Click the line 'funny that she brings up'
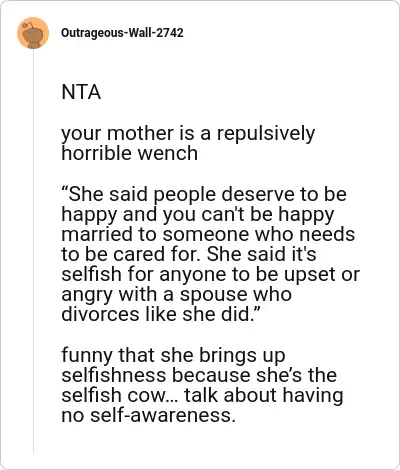This screenshot has width=400, height=470. tap(173, 356)
